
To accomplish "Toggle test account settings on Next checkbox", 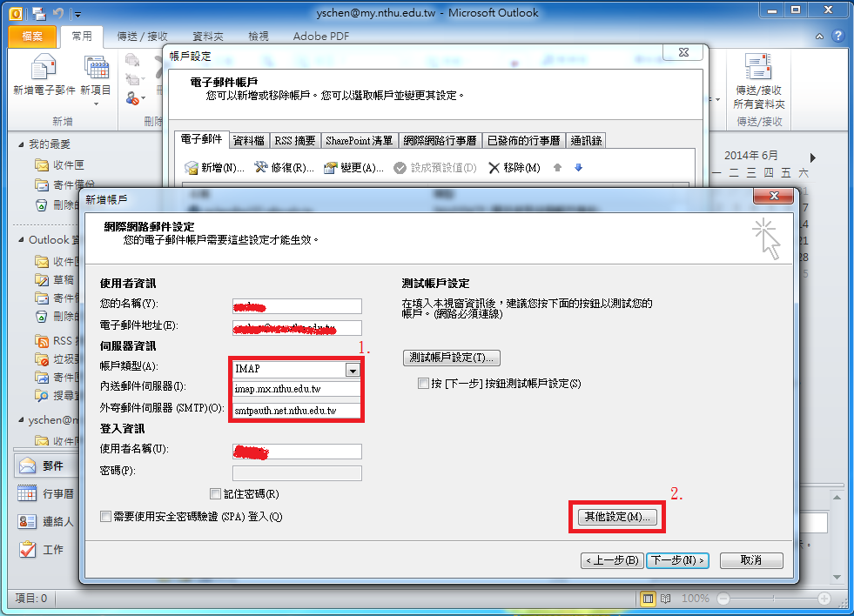I will 423,384.
